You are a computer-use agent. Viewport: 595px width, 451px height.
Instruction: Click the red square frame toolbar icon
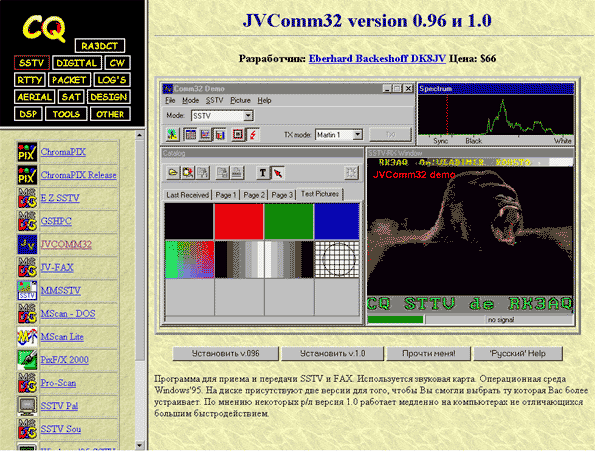tap(238, 134)
